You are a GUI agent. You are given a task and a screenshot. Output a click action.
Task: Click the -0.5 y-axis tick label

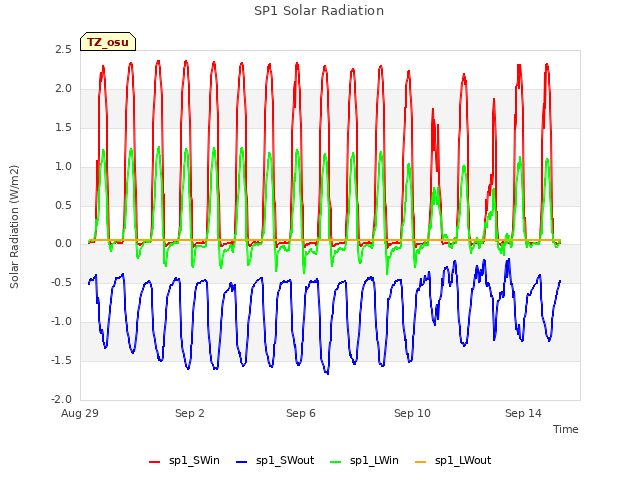pyautogui.click(x=61, y=282)
